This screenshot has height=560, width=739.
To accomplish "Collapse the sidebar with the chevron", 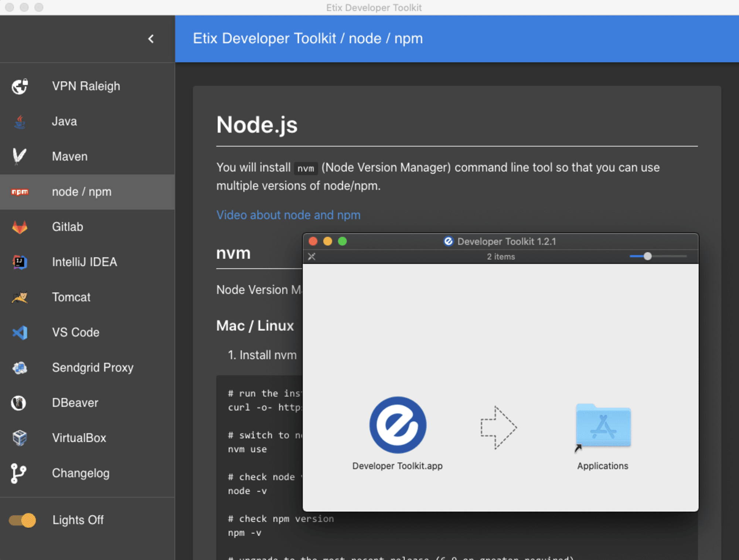I will point(151,39).
